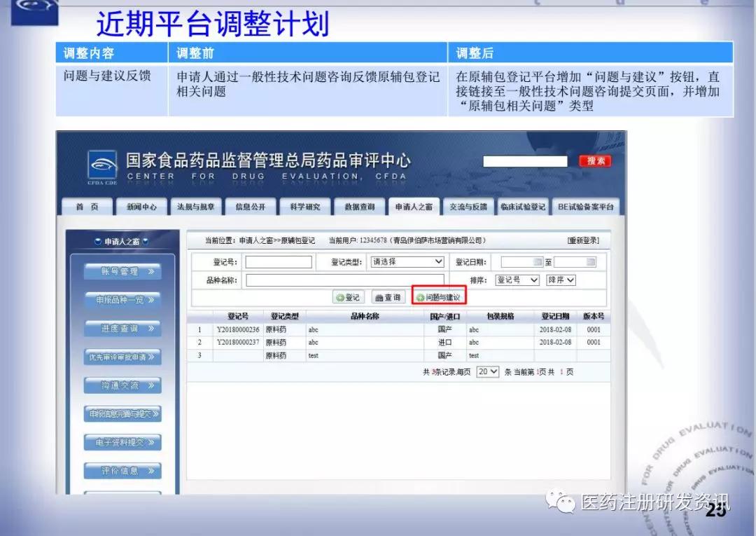
Task: Change the records per page dropdown showing 20
Action: pos(487,371)
